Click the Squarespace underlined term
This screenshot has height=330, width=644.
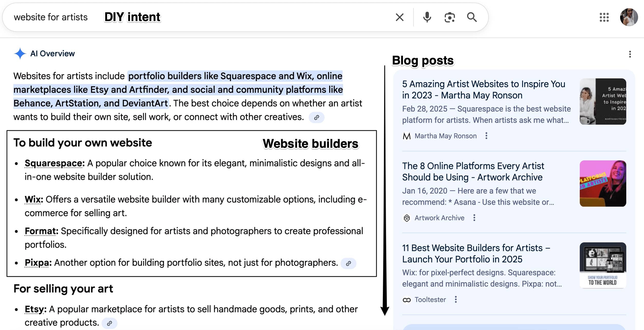pos(54,163)
